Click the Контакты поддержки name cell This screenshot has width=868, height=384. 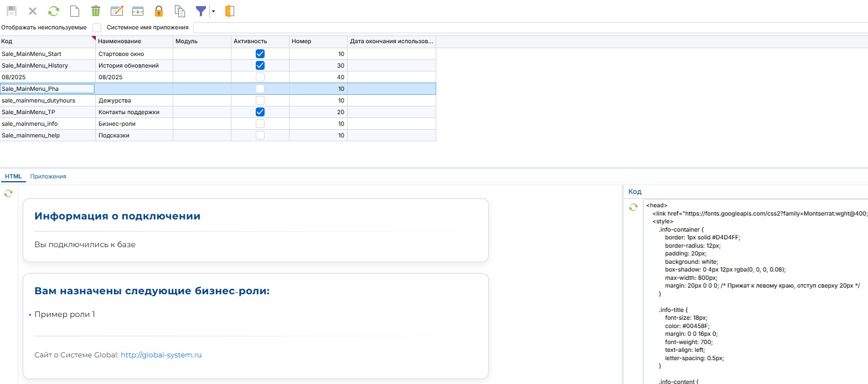[135, 112]
